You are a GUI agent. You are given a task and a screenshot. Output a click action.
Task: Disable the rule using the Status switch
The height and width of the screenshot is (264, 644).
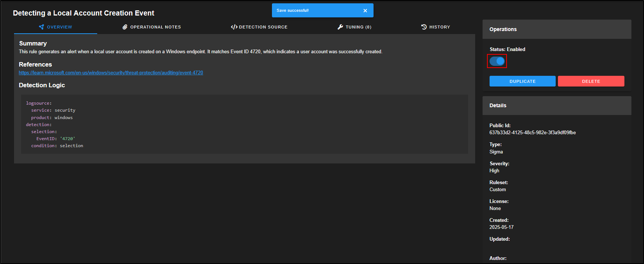point(497,61)
